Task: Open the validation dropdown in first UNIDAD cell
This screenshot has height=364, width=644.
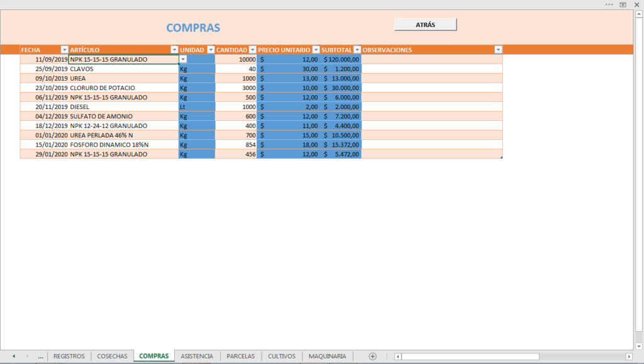Action: (183, 59)
